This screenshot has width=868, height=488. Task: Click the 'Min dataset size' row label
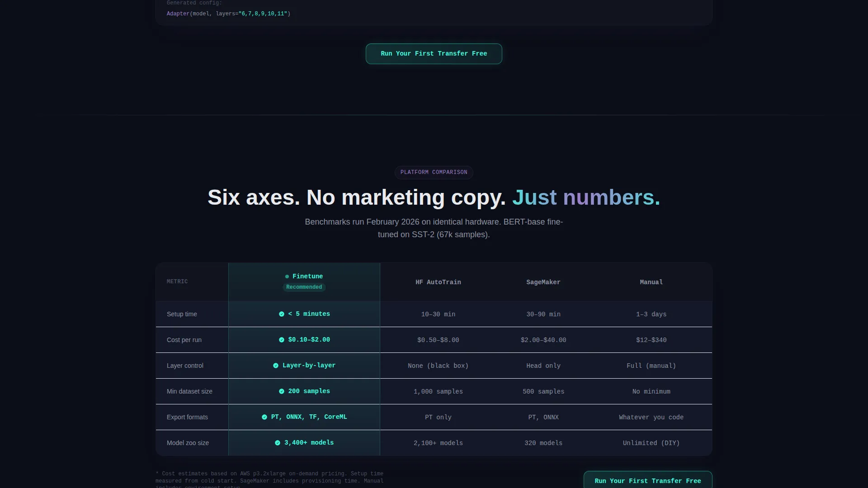[x=189, y=391]
